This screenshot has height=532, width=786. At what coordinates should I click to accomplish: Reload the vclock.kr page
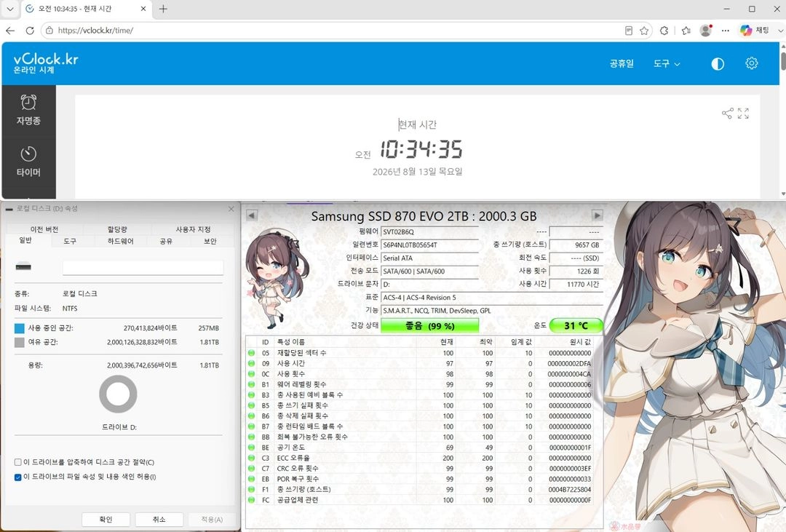30,31
